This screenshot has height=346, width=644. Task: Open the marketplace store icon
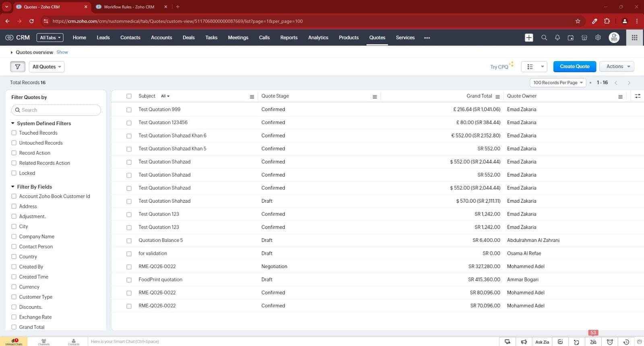(584, 37)
